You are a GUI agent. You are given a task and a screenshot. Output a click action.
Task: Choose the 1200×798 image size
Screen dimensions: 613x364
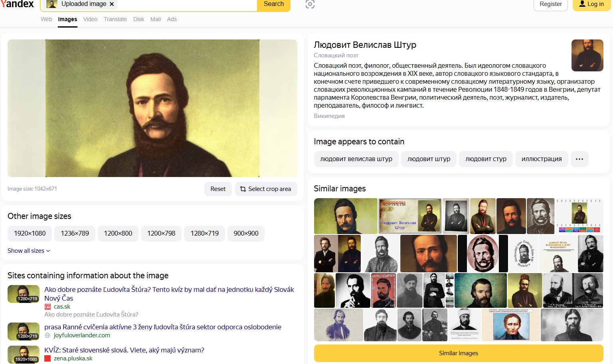[161, 234]
